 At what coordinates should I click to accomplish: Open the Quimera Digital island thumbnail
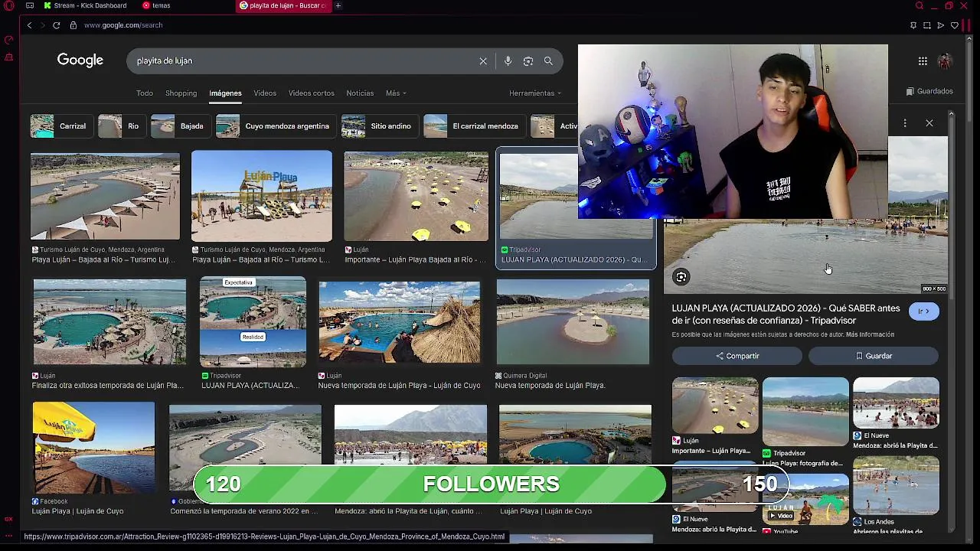573,322
